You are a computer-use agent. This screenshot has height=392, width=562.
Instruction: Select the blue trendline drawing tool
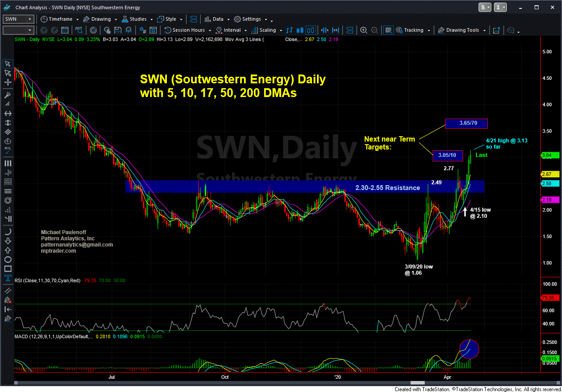[x=8, y=151]
